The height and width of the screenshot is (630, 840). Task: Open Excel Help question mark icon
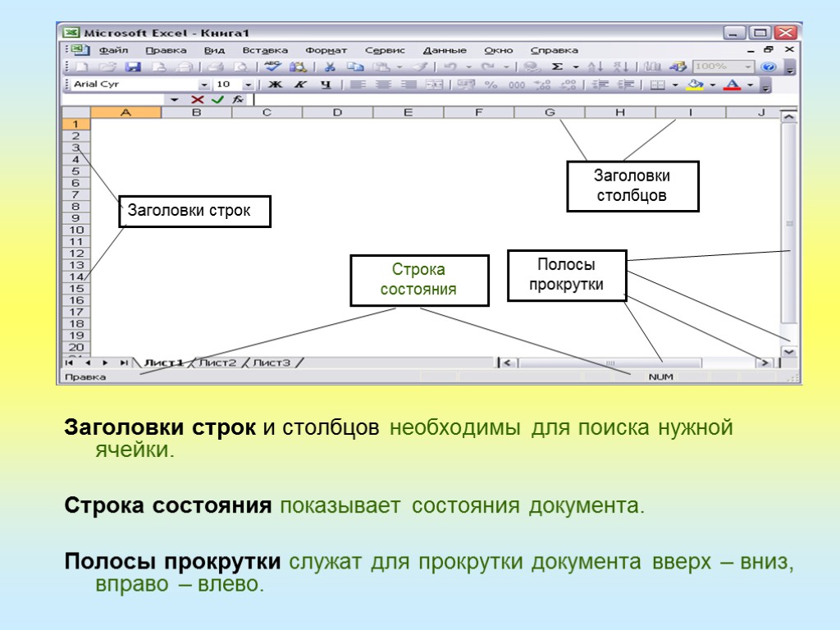(768, 67)
